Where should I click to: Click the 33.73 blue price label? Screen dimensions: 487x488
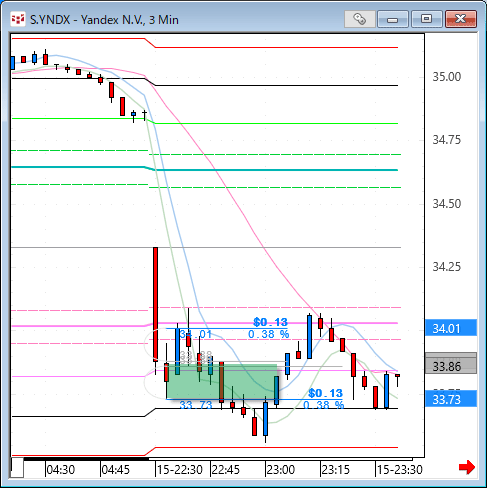pos(451,399)
